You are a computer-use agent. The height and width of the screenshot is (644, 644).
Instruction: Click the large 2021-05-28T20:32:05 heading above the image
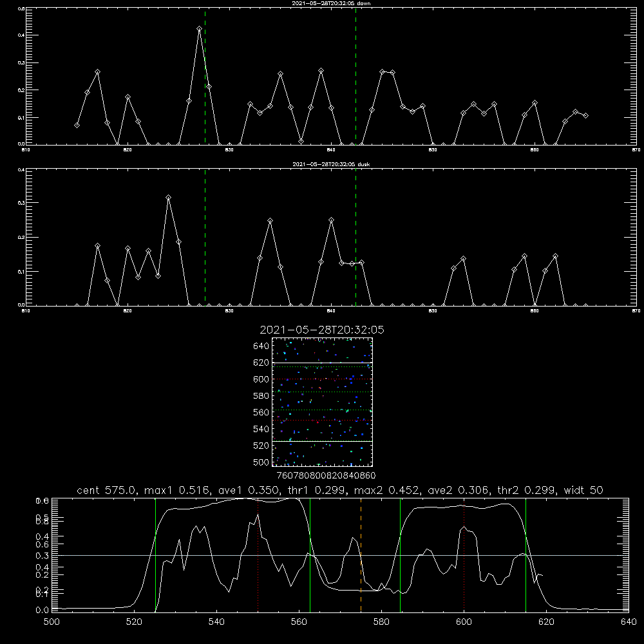click(x=322, y=330)
